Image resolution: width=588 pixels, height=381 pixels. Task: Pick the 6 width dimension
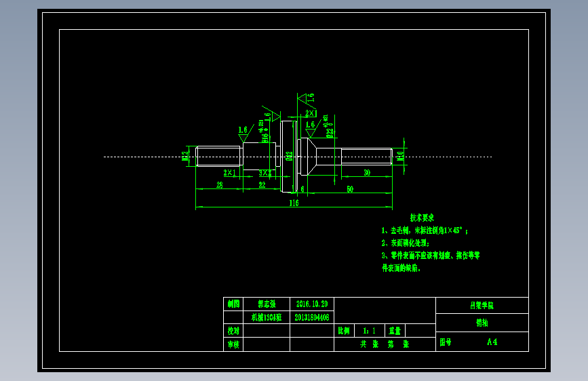[302, 189]
